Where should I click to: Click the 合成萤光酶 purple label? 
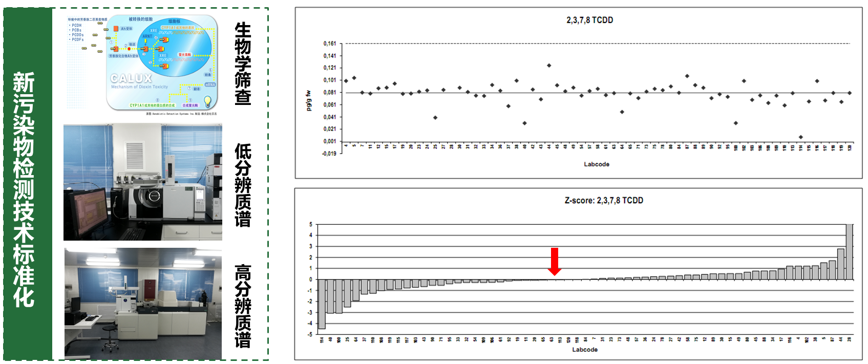tap(190, 105)
